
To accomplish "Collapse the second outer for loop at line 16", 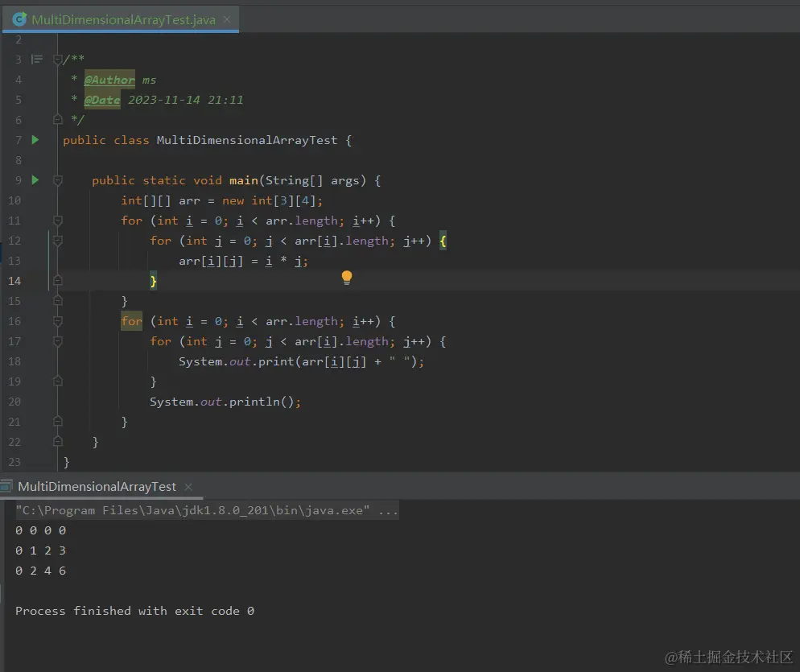I will click(x=58, y=321).
